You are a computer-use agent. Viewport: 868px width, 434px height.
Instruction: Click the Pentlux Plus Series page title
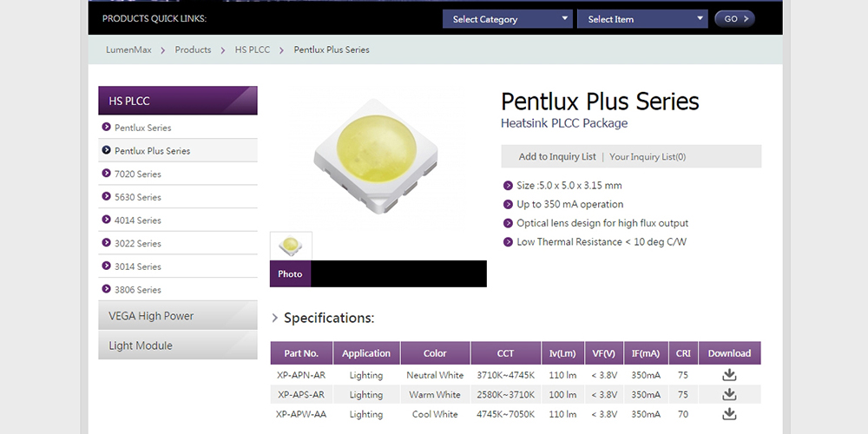600,102
